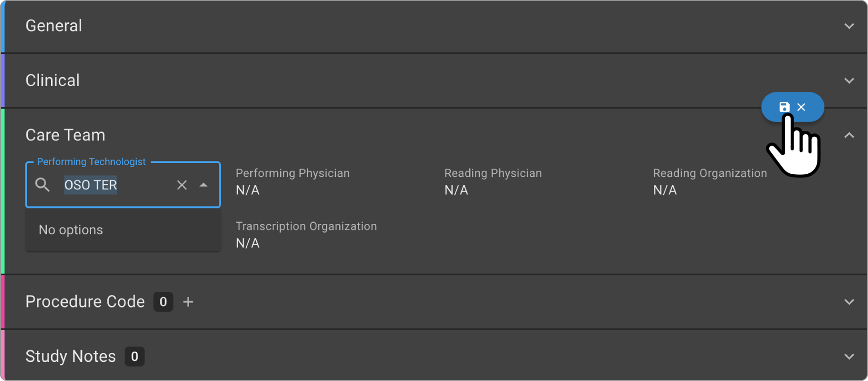Add a new Procedure Code
The width and height of the screenshot is (868, 381).
coord(188,302)
